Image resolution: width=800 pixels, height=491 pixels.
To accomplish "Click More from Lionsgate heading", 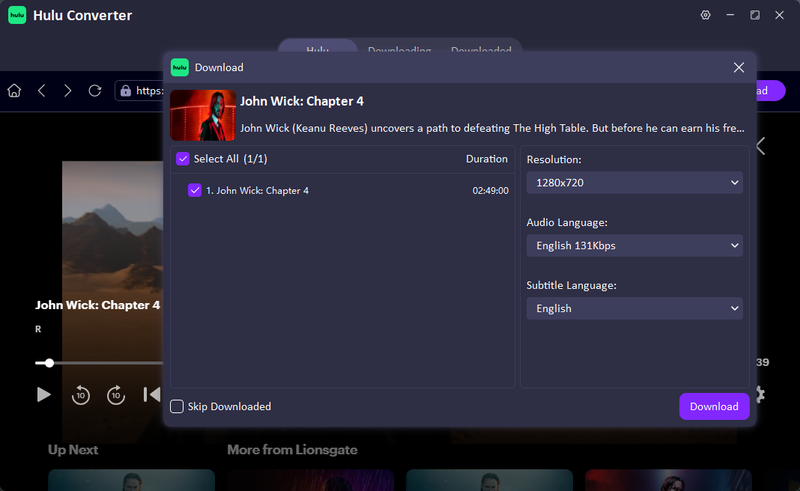I will (x=292, y=450).
